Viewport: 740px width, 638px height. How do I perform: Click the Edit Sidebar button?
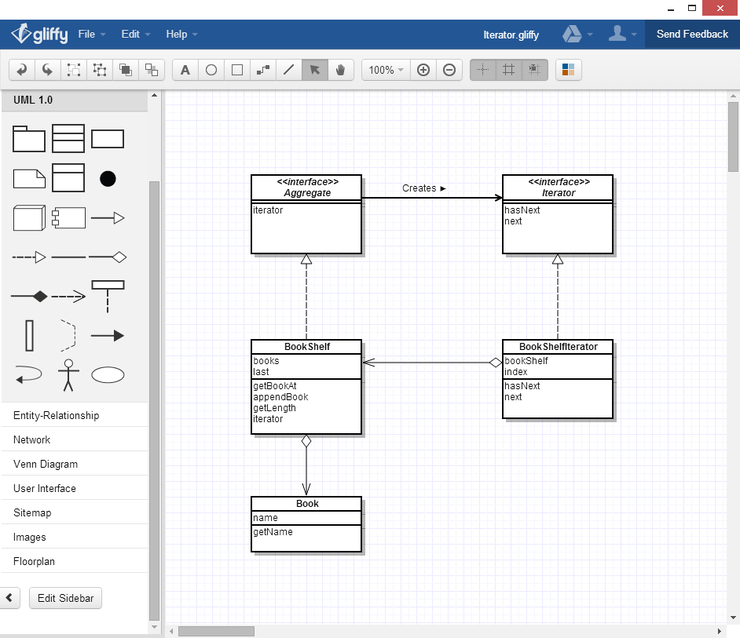(66, 598)
